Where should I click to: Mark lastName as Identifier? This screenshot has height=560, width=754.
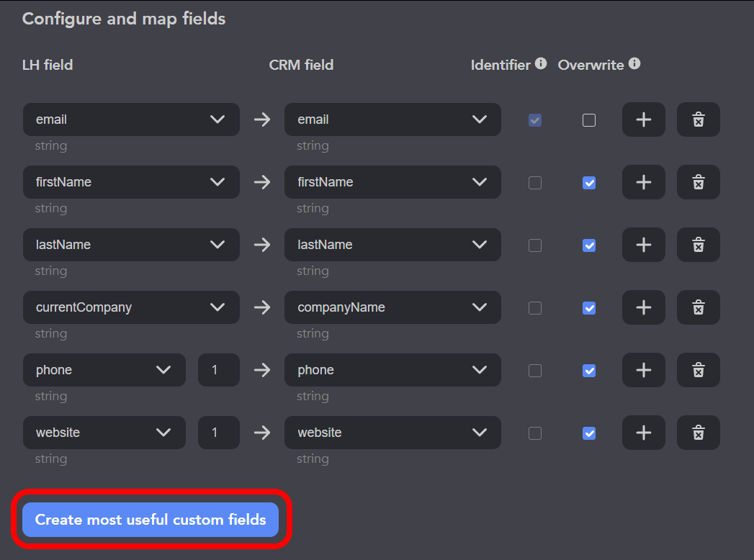coord(535,245)
